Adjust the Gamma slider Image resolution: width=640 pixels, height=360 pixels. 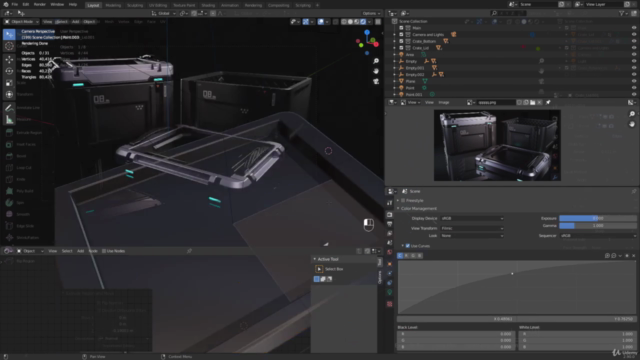[598, 226]
